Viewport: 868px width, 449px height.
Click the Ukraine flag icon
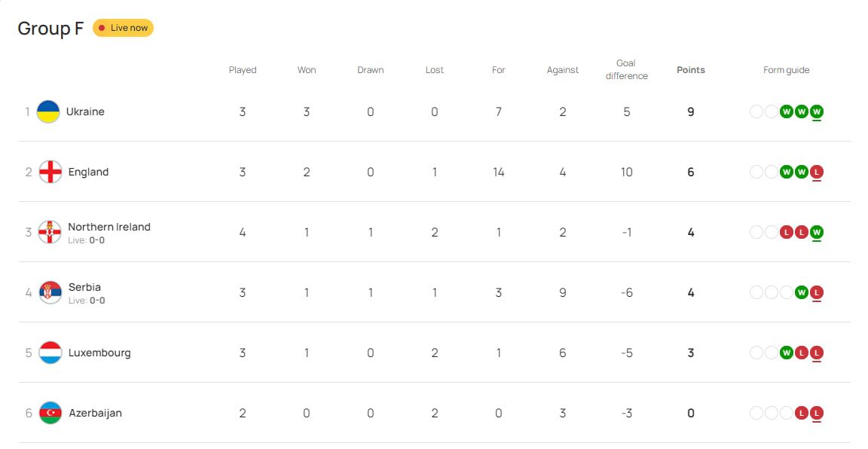click(48, 111)
